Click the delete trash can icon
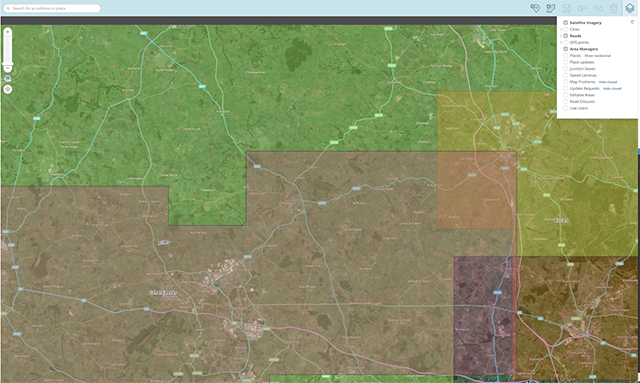Screen dimensions: 640x383 click(x=613, y=8)
